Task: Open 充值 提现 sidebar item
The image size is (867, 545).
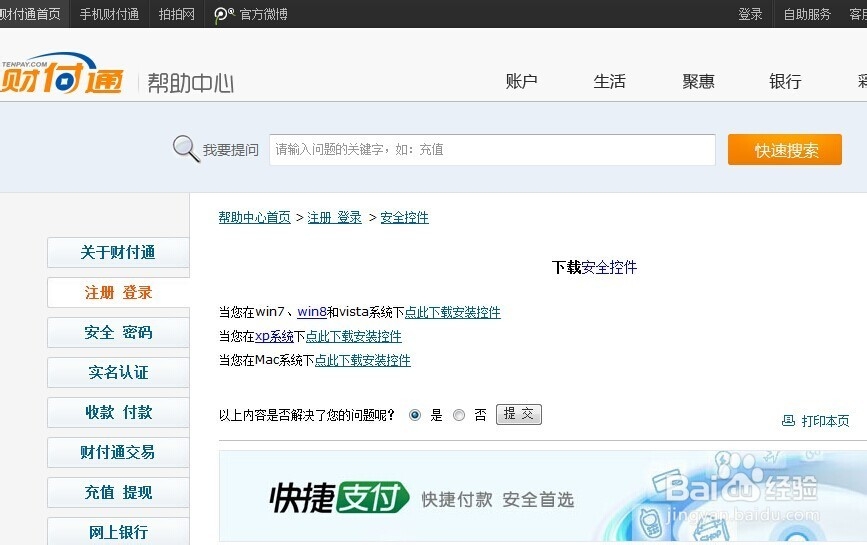Action: click(118, 492)
